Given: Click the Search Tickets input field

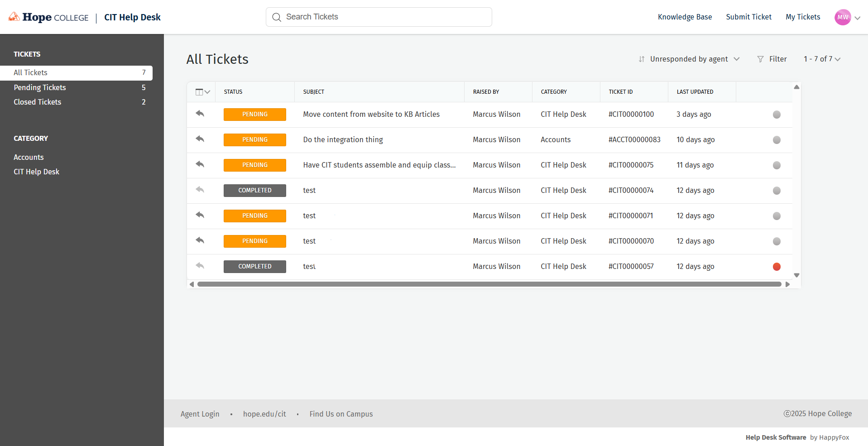Looking at the screenshot, I should pos(379,17).
